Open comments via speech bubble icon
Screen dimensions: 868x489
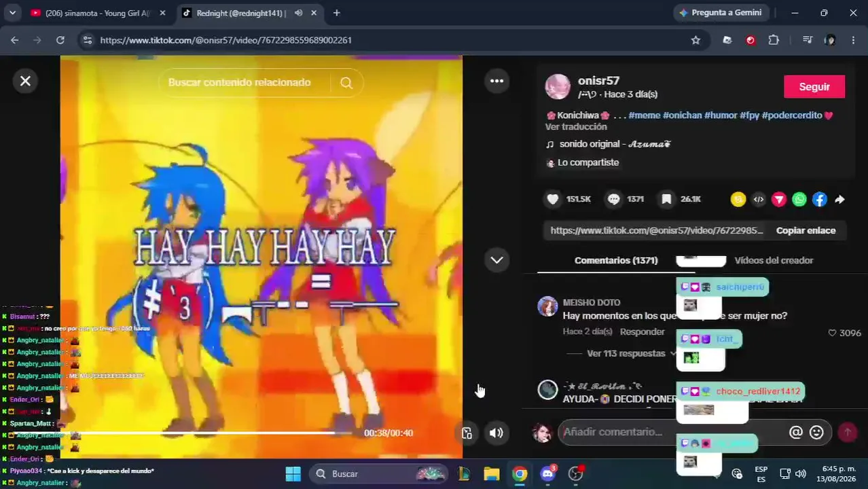(613, 199)
